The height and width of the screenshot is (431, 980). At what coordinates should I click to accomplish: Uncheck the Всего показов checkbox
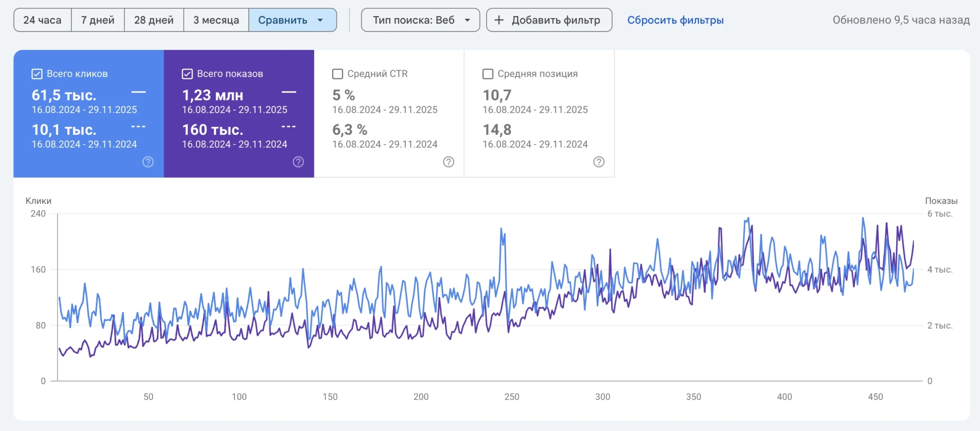pyautogui.click(x=187, y=74)
